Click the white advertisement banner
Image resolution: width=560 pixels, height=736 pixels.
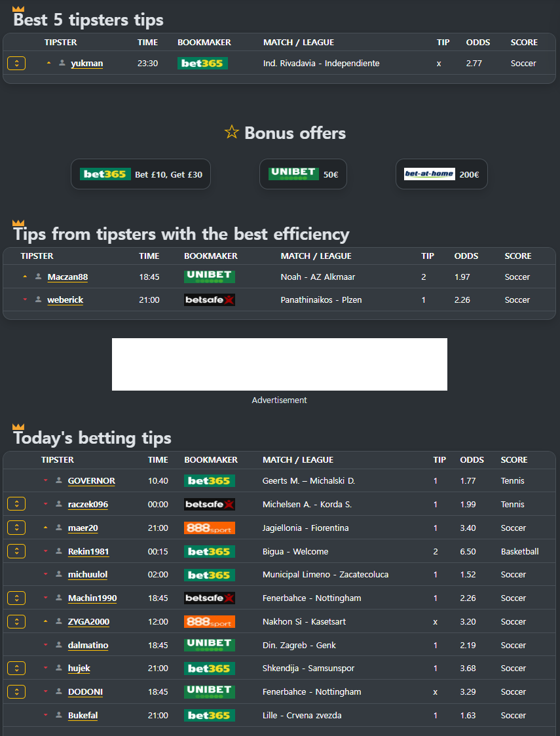(x=280, y=364)
